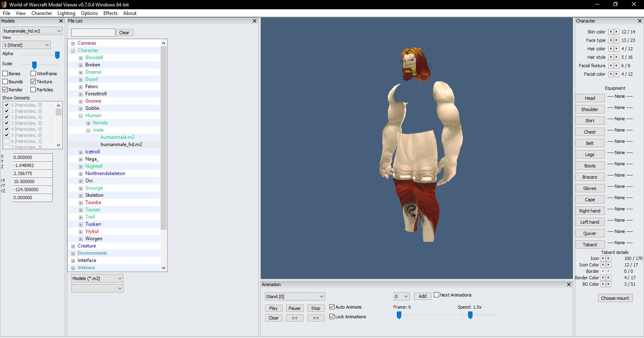Viewport: 644px width, 338px height.
Task: Click the previous Hair style arrow
Action: [611, 57]
